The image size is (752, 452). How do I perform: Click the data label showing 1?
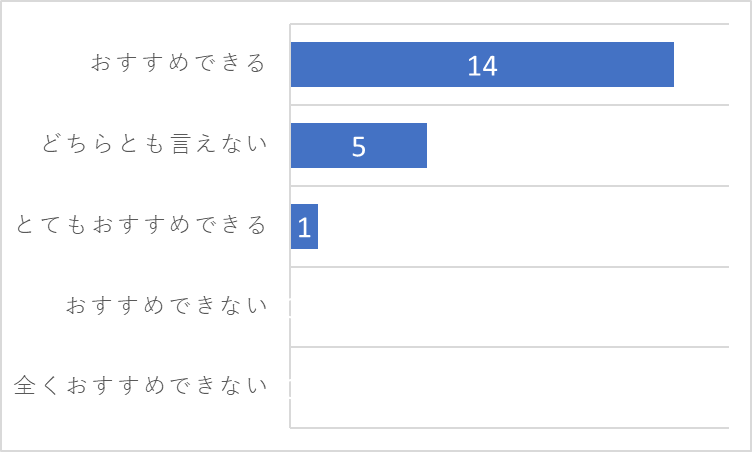[x=304, y=227]
